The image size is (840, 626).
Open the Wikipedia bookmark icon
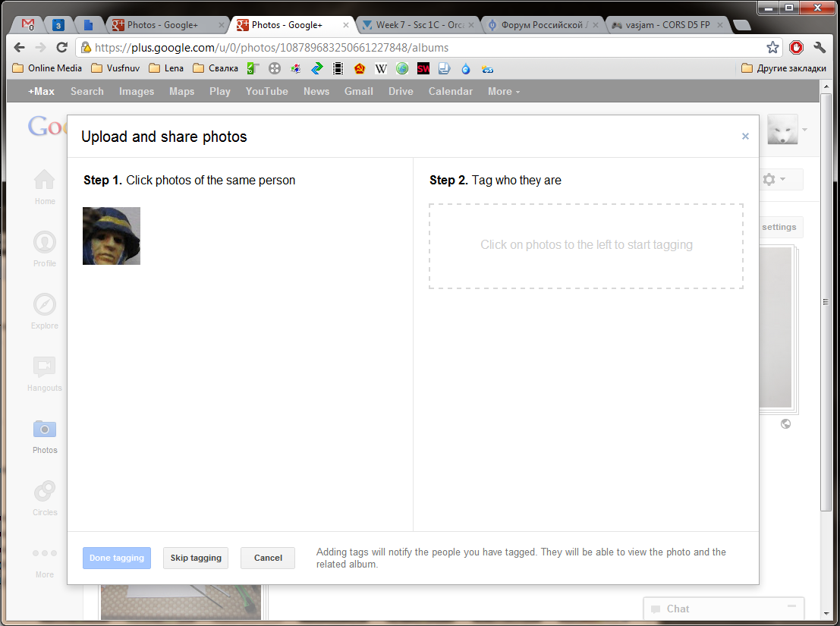pos(381,68)
